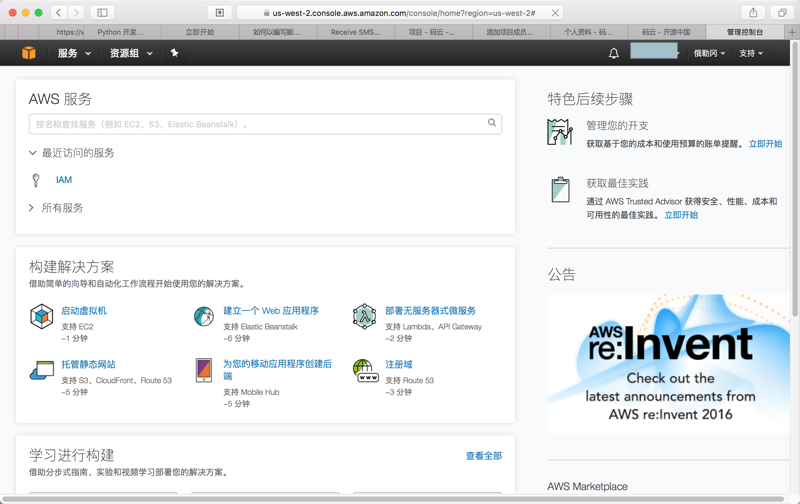The image size is (800, 504).
Task: Switch to the 个人资料 tab
Action: point(588,32)
